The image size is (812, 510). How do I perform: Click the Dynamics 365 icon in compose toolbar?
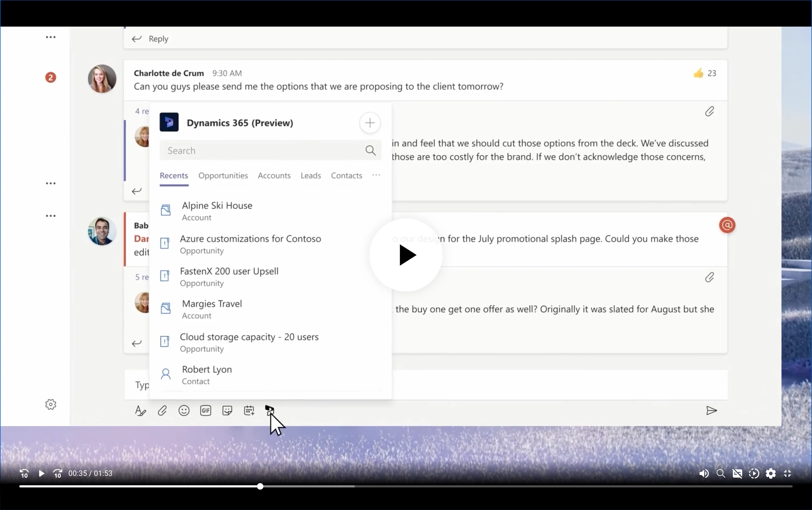click(270, 410)
